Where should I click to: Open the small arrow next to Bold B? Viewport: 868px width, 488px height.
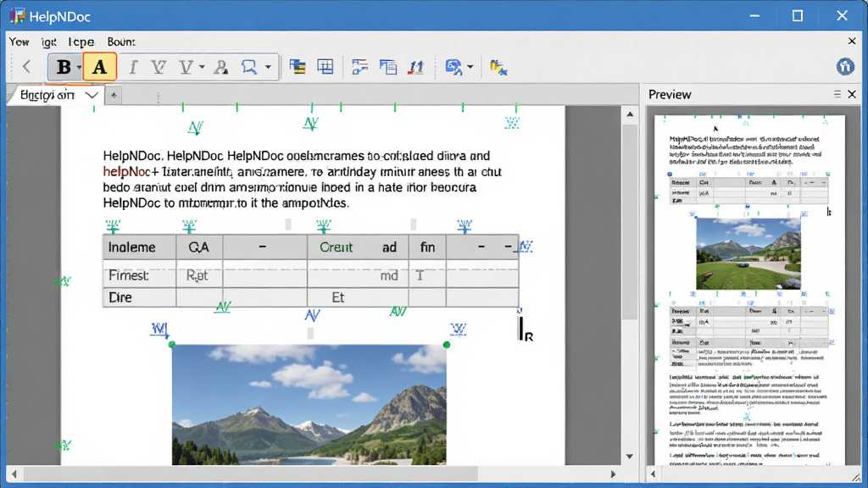point(79,68)
